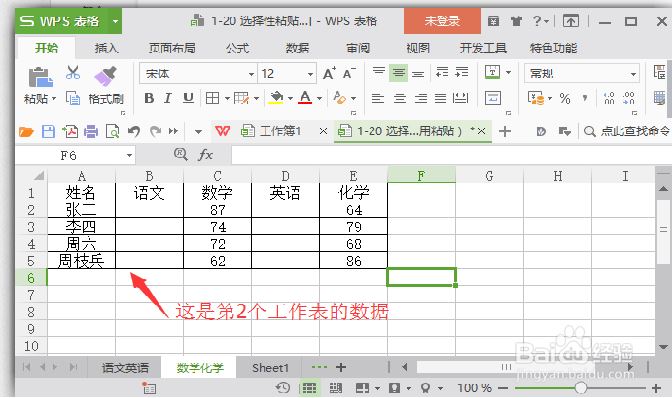Click the fx insert function icon
The image size is (672, 398).
[x=205, y=155]
